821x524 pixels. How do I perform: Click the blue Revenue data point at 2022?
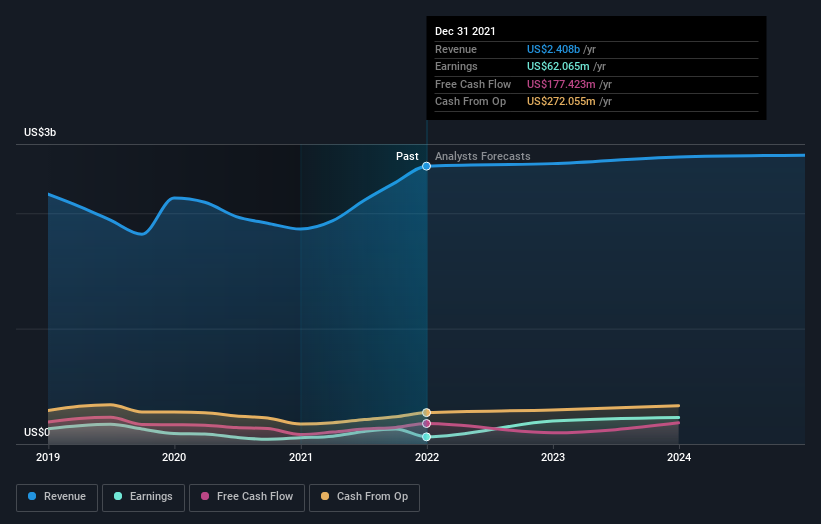[x=427, y=166]
